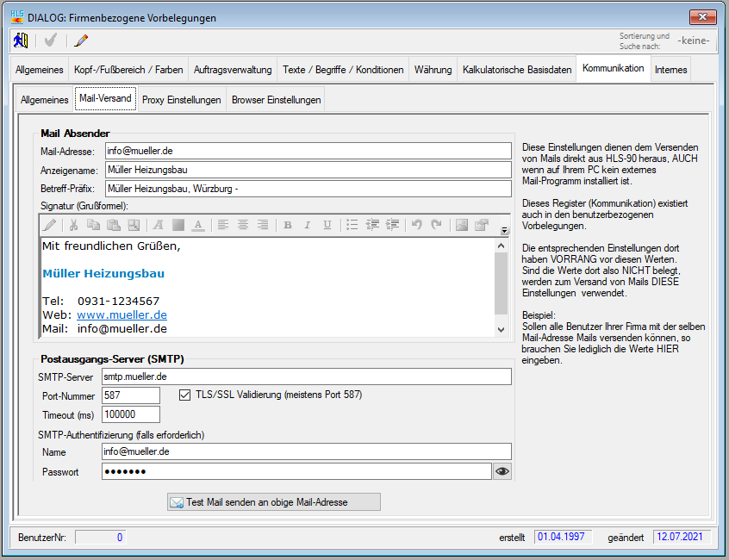Click the undo arrow in signature toolbar
Screen dimensions: 729x560
(416, 225)
